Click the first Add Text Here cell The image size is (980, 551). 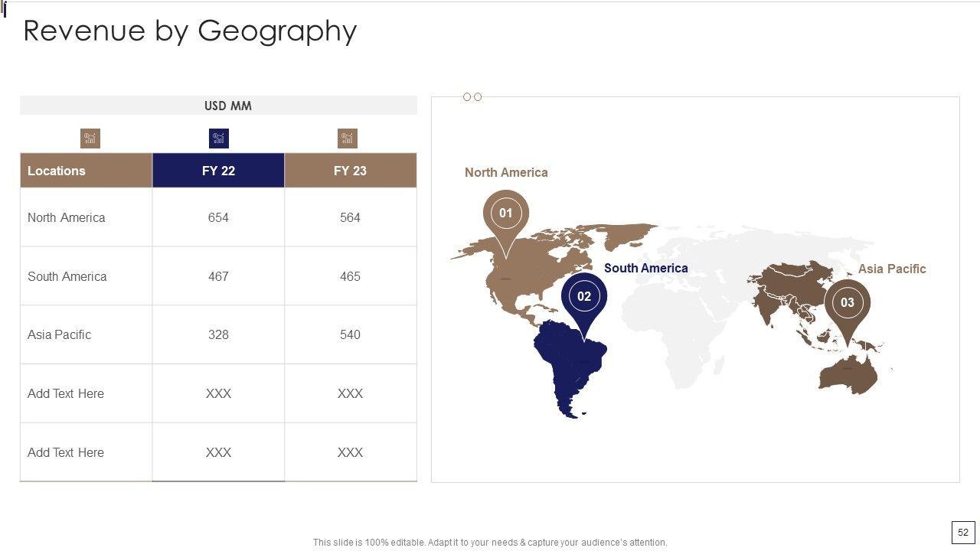coord(66,393)
